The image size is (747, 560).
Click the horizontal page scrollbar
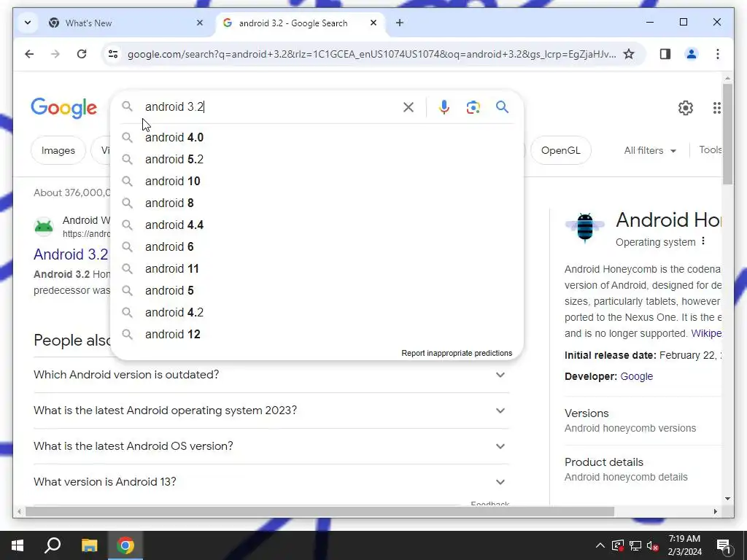[320, 512]
